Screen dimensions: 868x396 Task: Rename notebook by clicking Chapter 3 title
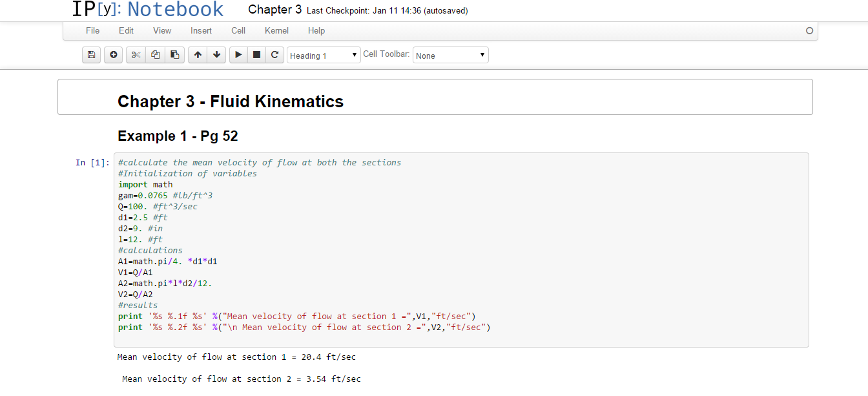pos(274,10)
